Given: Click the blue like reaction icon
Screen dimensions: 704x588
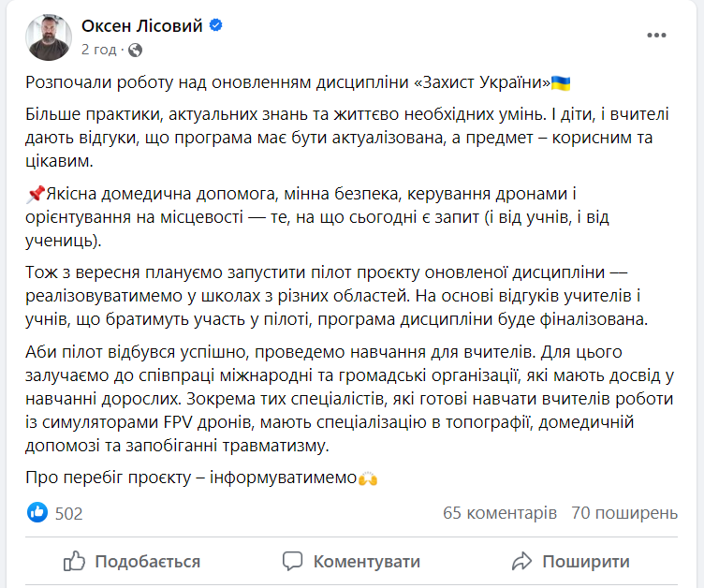Looking at the screenshot, I should pyautogui.click(x=37, y=512).
